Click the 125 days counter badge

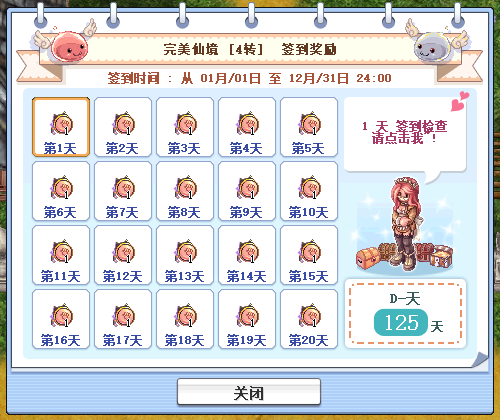(x=401, y=322)
